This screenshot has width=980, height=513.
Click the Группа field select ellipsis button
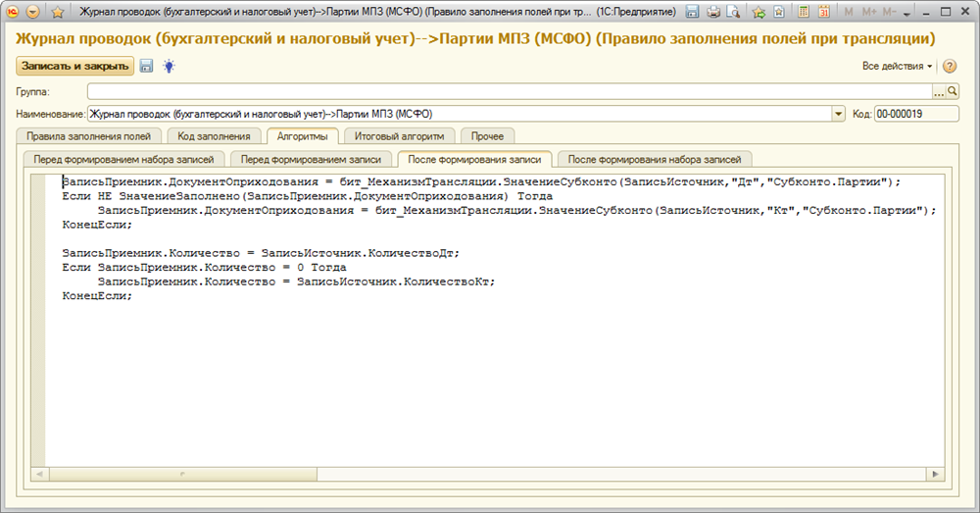click(938, 91)
